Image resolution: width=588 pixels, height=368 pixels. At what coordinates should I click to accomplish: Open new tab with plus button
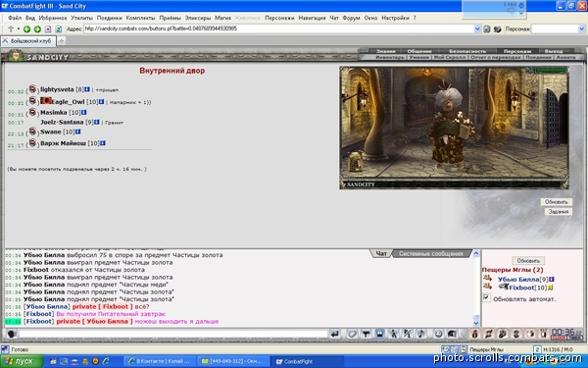(x=61, y=40)
